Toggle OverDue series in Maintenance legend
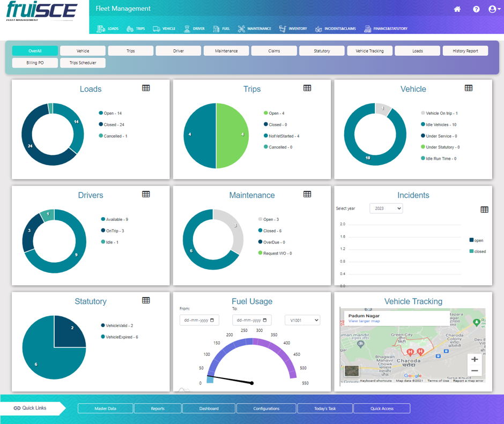 (x=272, y=242)
